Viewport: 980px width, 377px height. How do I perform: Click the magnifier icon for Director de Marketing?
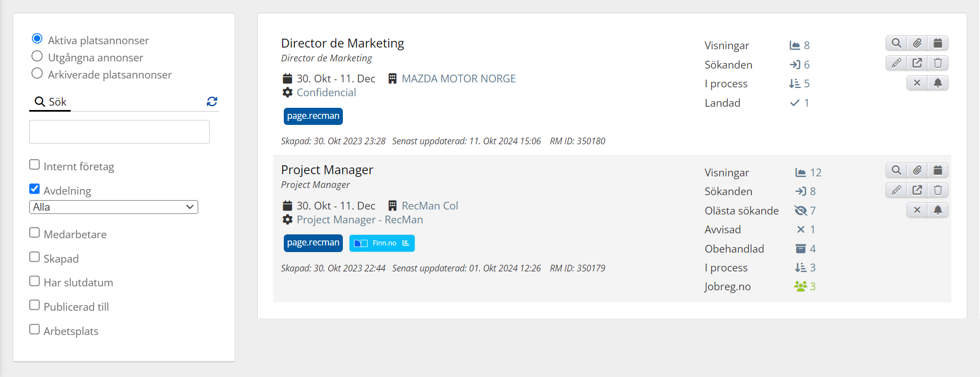pyautogui.click(x=896, y=43)
